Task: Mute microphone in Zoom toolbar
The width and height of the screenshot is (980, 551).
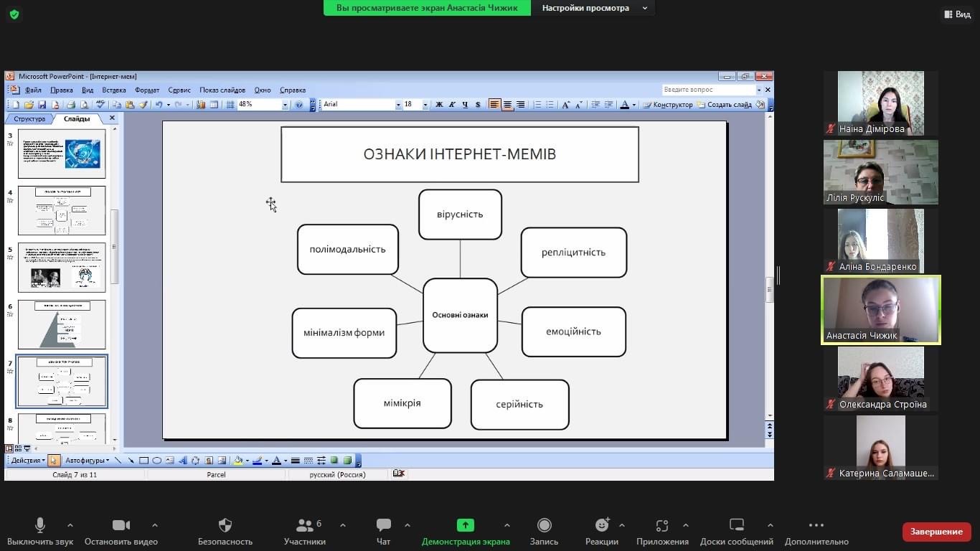Action: (40, 526)
